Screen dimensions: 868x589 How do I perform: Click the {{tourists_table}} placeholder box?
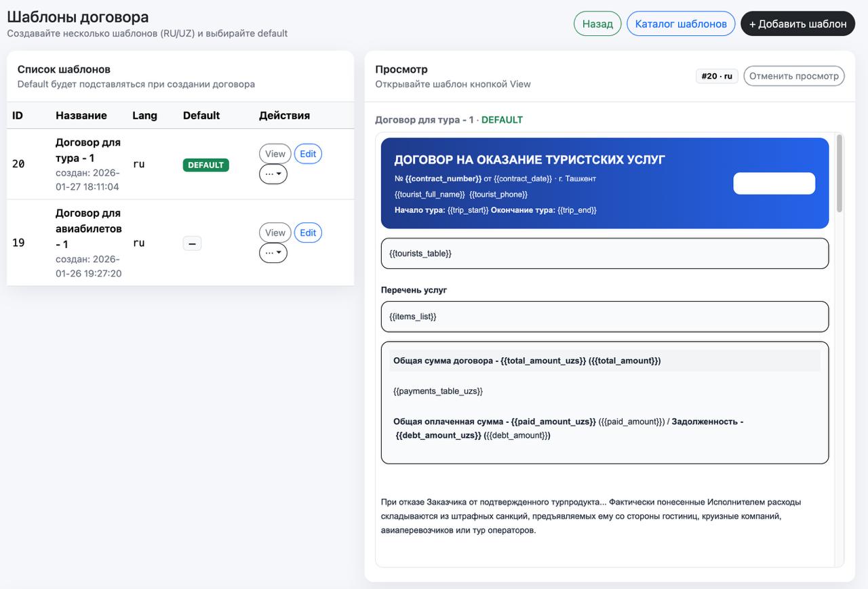[x=604, y=253]
